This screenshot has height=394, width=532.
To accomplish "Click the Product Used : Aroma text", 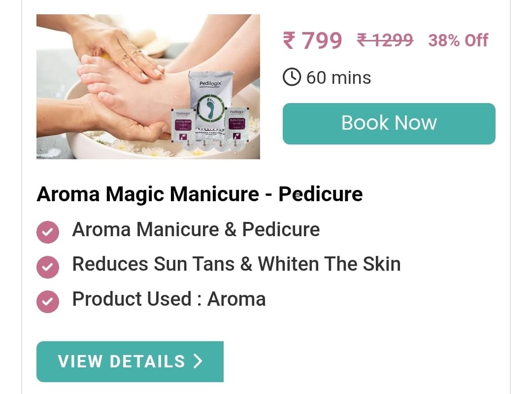I will click(169, 299).
